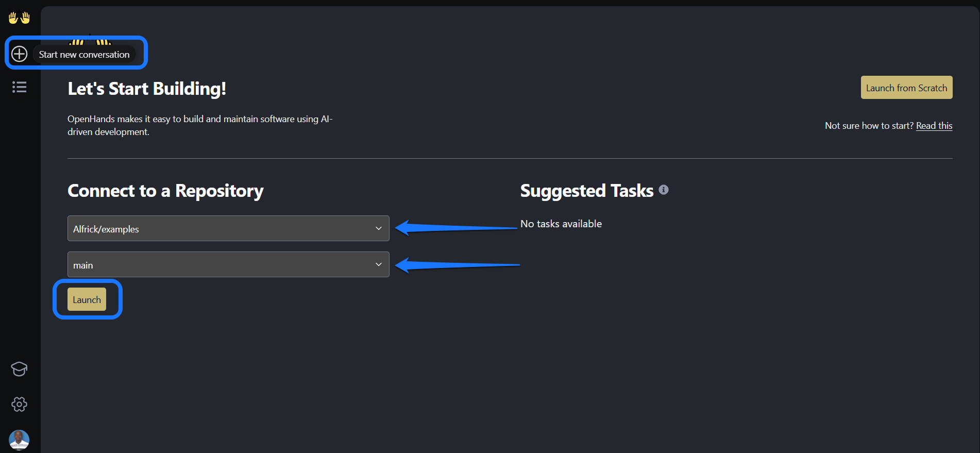
Task: Click the No tasks available text
Action: [x=561, y=224]
